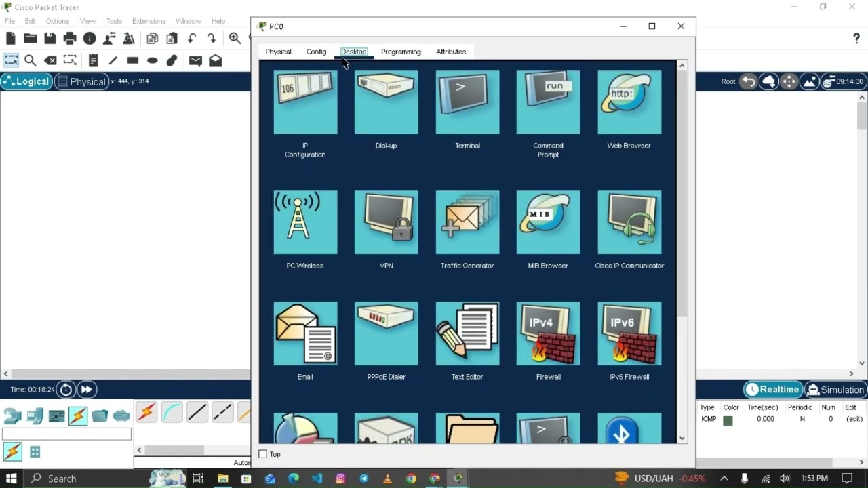868x488 pixels.
Task: Pick the console cable connection type
Action: click(x=172, y=411)
